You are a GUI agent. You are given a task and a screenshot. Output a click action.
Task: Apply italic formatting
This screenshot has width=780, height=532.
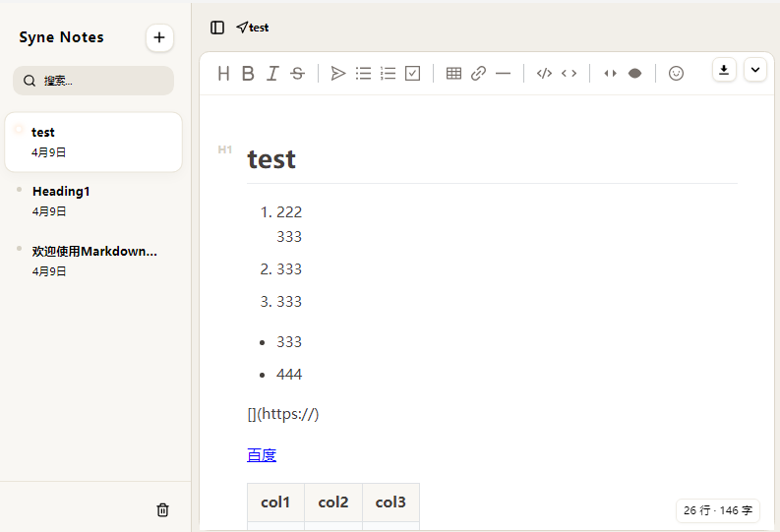click(x=272, y=73)
